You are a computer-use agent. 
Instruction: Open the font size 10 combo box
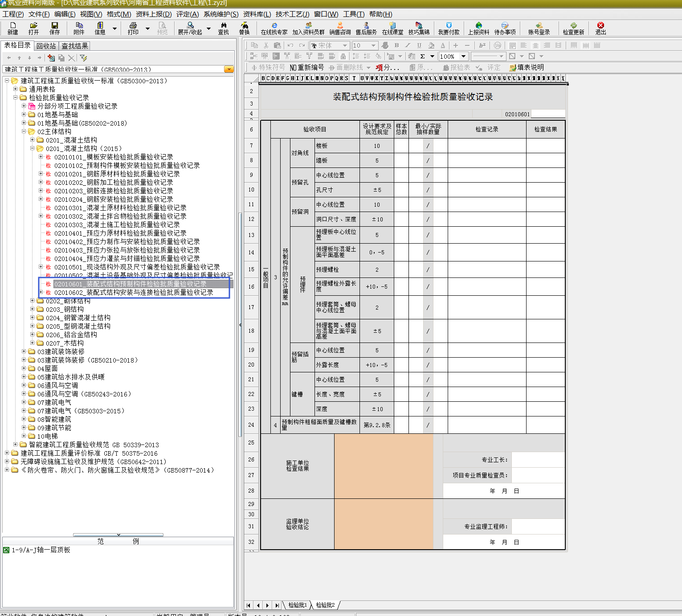pos(365,45)
